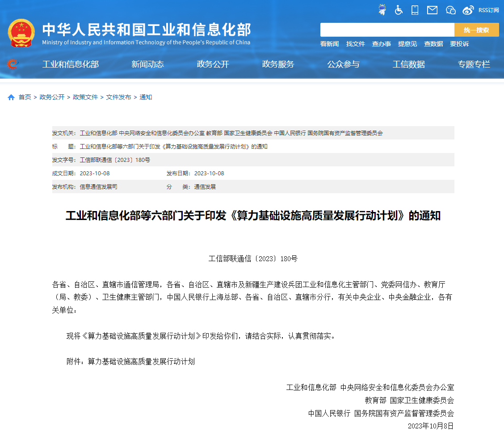Click the bold article headline
Image resolution: width=504 pixels, height=432 pixels.
(253, 216)
